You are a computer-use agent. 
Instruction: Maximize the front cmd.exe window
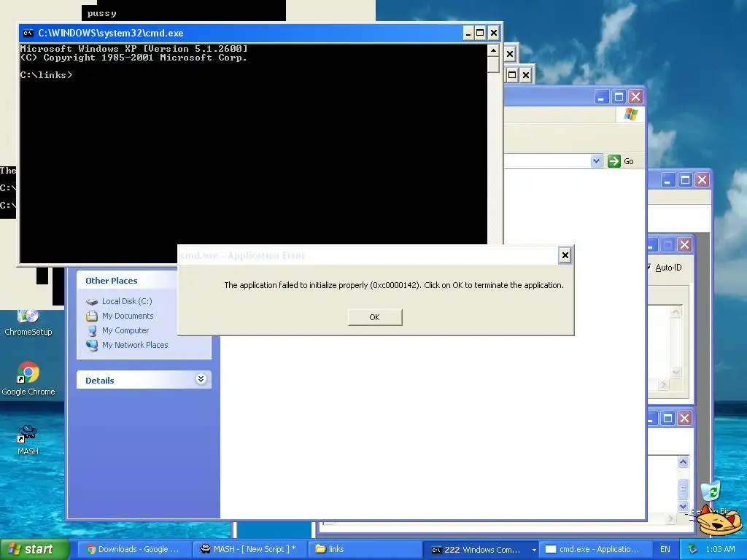480,33
